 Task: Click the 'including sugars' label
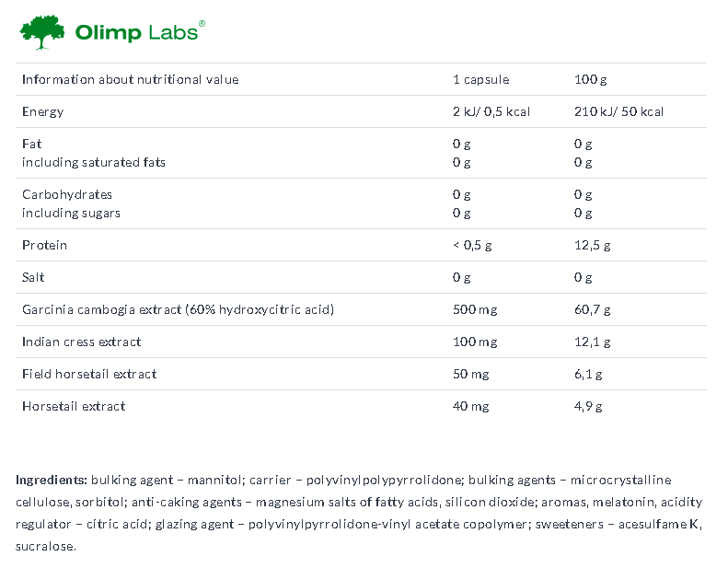coord(71,213)
